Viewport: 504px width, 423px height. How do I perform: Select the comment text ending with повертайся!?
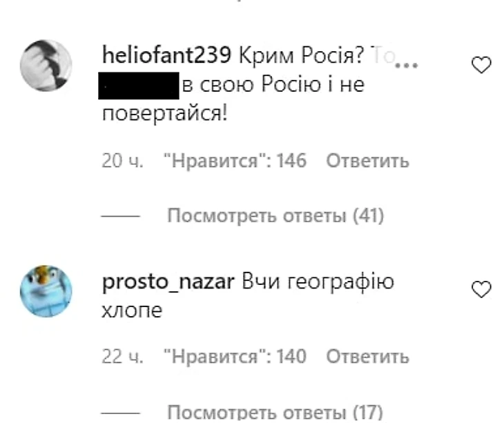[x=233, y=84]
